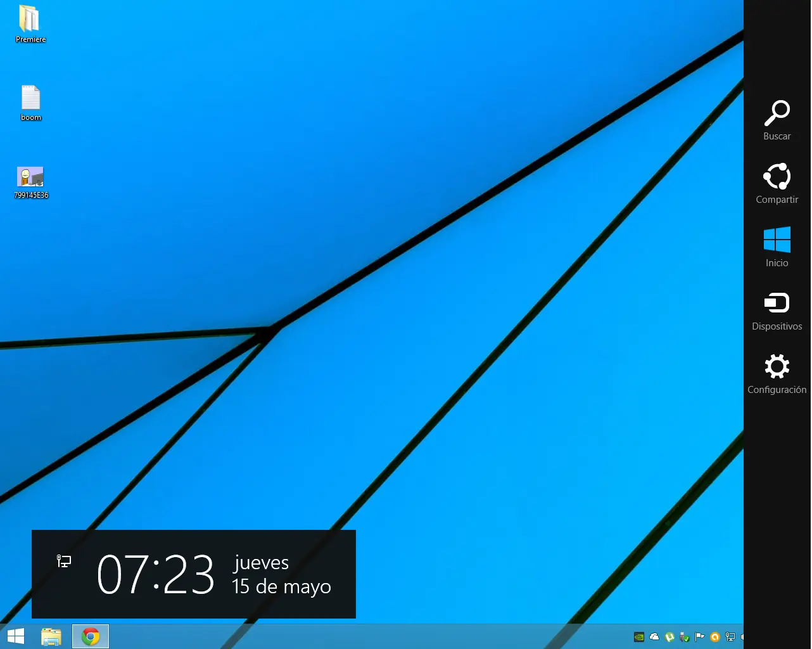The height and width of the screenshot is (649, 812).
Task: Select the Premiere folder on desktop
Action: click(x=30, y=24)
